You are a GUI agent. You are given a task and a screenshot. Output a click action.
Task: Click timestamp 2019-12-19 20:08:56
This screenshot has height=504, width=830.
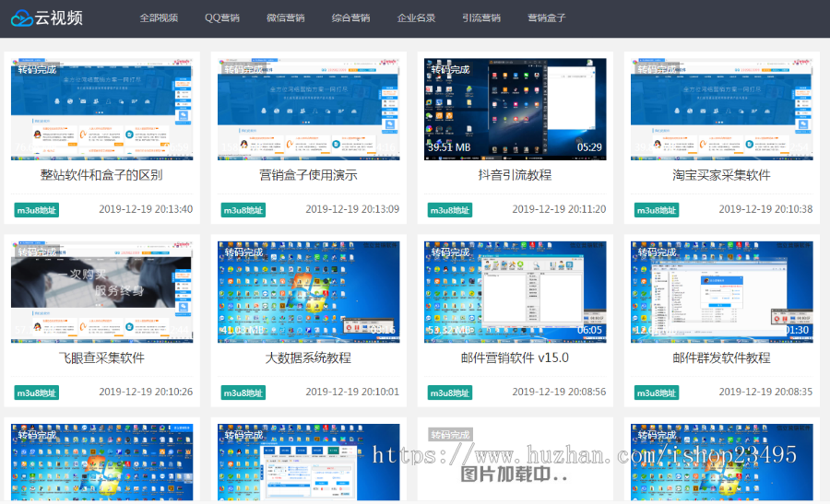tap(559, 392)
